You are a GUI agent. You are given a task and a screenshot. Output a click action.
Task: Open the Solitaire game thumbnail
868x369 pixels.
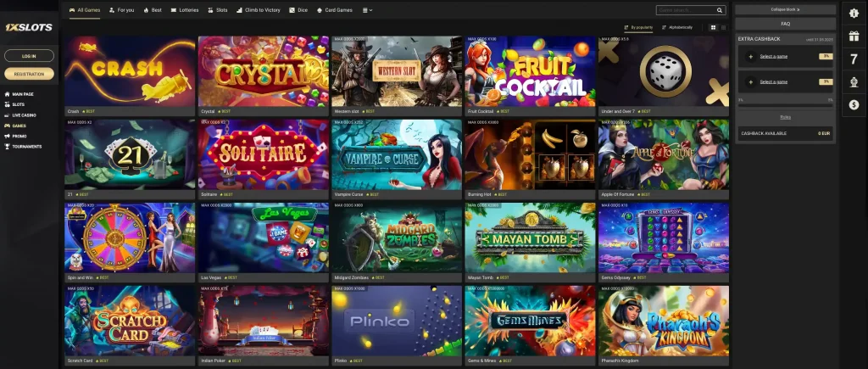264,154
